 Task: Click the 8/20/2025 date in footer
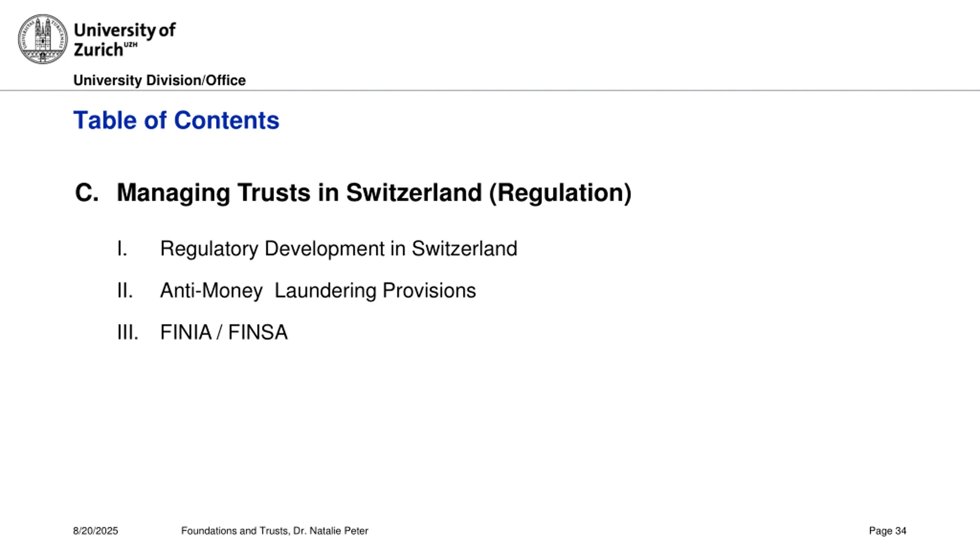pyautogui.click(x=95, y=531)
